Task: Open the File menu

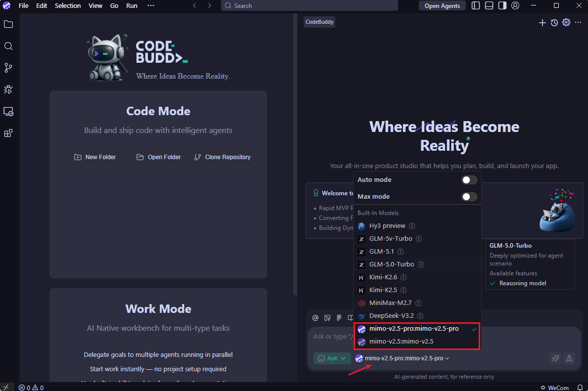Action: click(24, 5)
